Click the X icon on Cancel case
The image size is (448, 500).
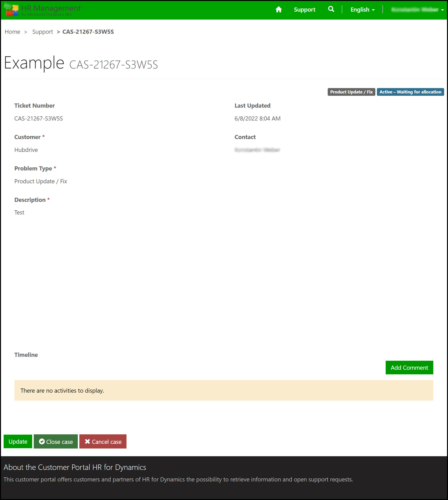(87, 442)
